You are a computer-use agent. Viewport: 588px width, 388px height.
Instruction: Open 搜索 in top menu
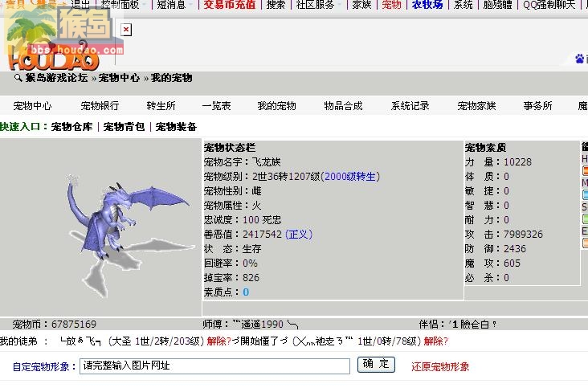tap(276, 4)
